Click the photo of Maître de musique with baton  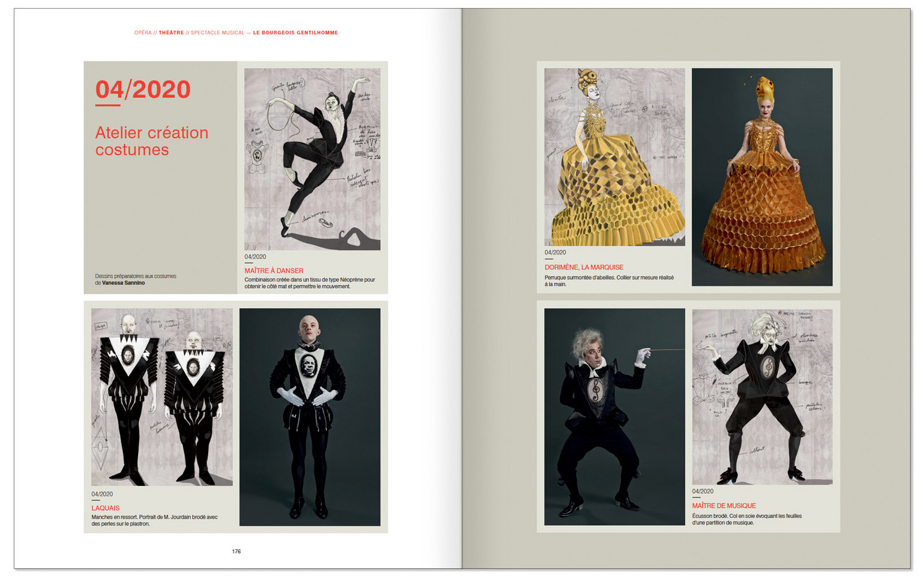615,417
